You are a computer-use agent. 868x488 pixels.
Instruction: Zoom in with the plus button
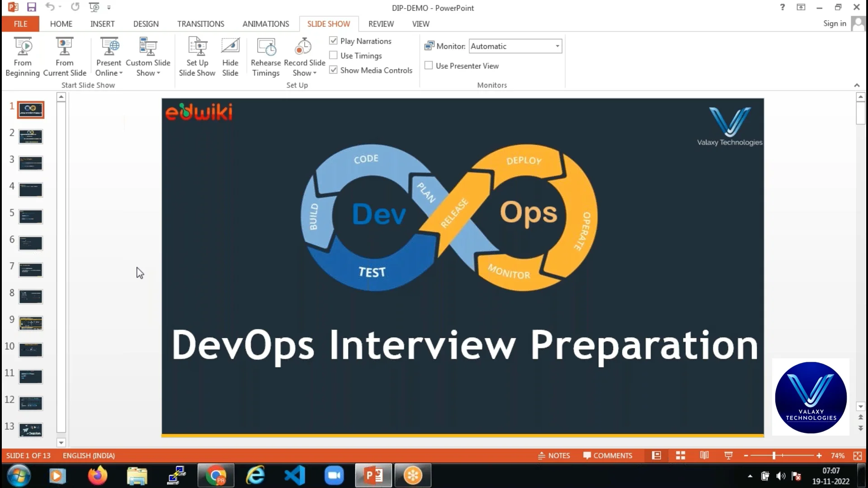coord(819,455)
